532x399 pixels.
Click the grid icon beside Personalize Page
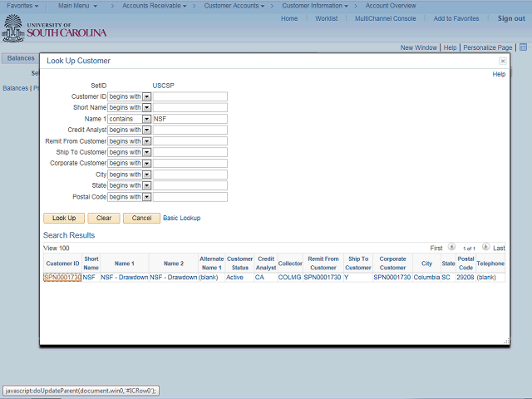(x=523, y=47)
